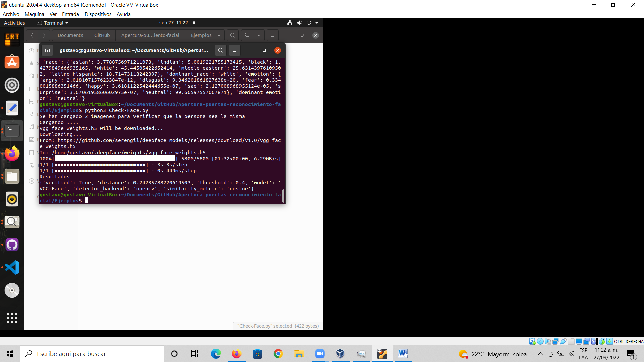Open Firefox from the Ubuntu dock
Viewport: 644px width, 362px height.
pyautogui.click(x=12, y=153)
